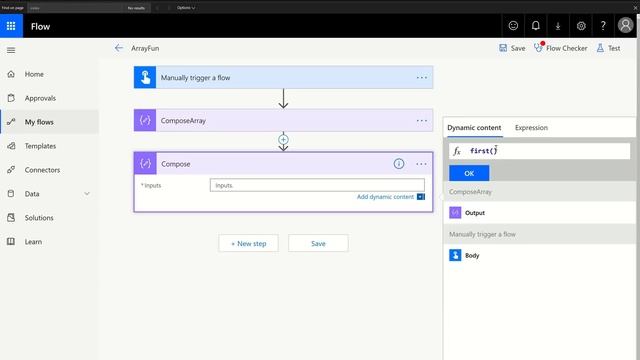Viewport: 640px width, 360px height.
Task: Click the first() expression input box
Action: tap(539, 151)
